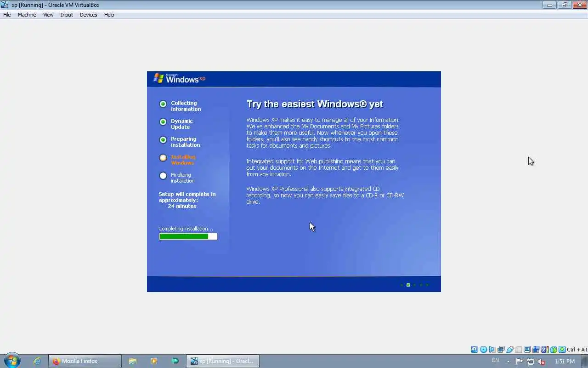Click the USB devices indicator icon
The width and height of the screenshot is (588, 368).
pyautogui.click(x=509, y=350)
